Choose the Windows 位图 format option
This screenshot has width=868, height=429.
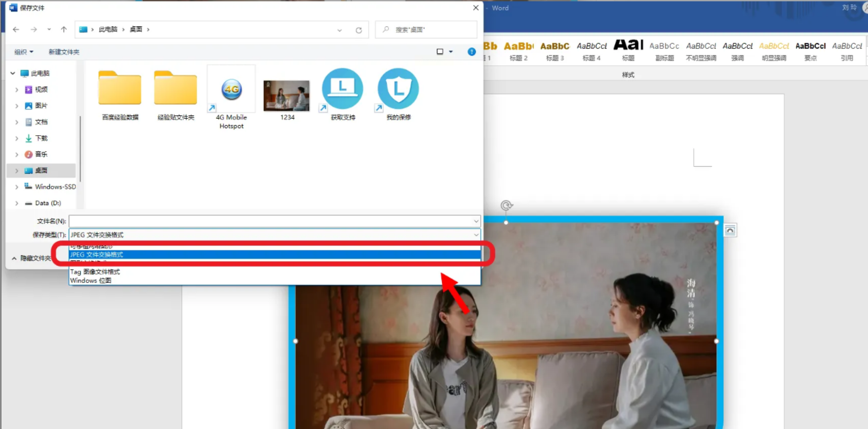pos(91,280)
